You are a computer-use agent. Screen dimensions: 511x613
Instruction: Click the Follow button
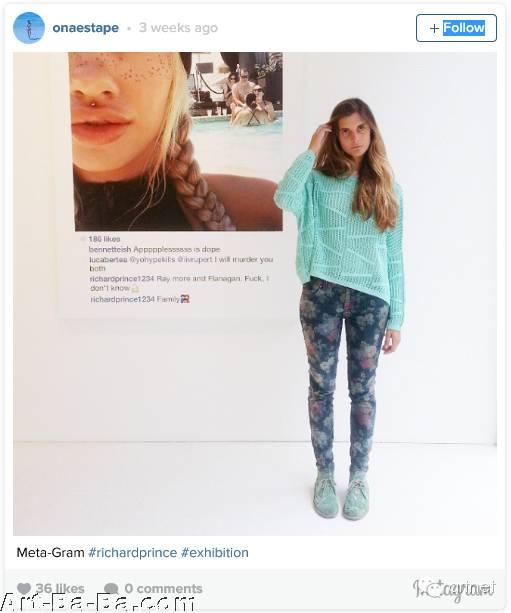pyautogui.click(x=456, y=28)
